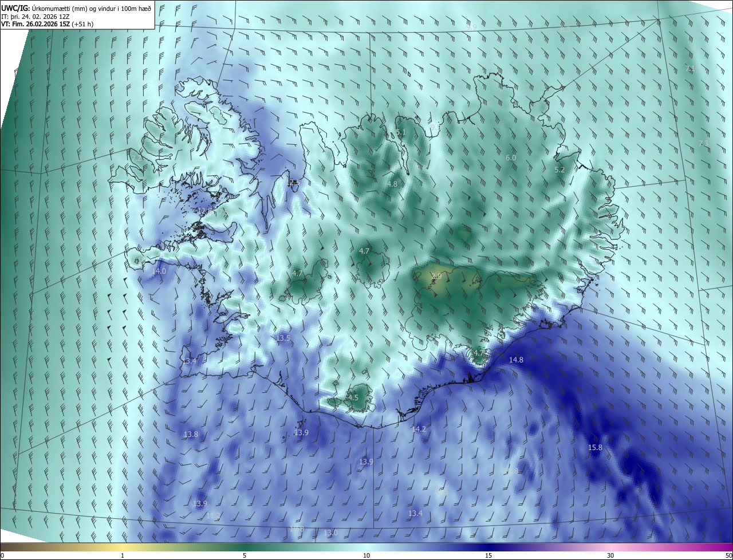This screenshot has height=560, width=733.
Task: Click the 7.1 value at the right edge
Action: (x=690, y=69)
